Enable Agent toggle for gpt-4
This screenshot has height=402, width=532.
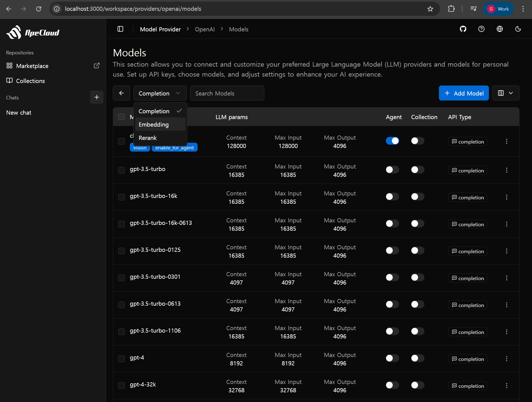point(392,358)
